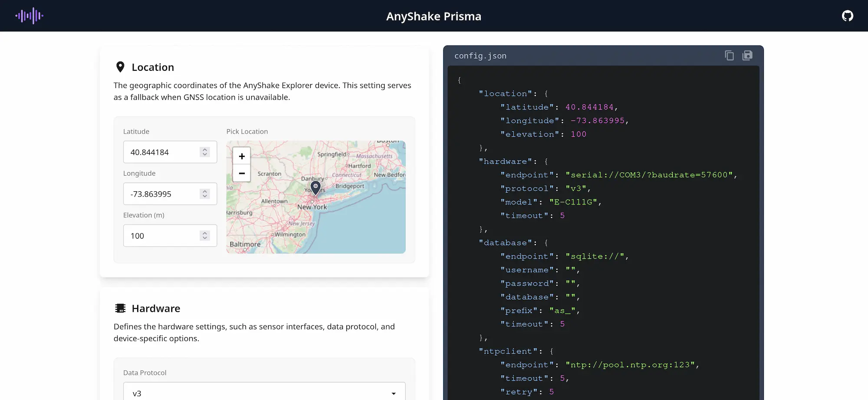Adjust Elevation using the spinner arrows
Screen dimensions: 868x400
(x=205, y=236)
